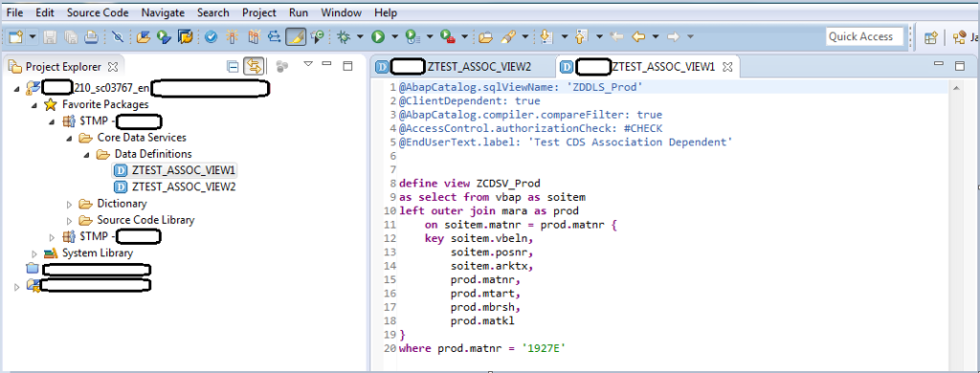This screenshot has width=980, height=373.
Task: Maximize the editor area
Action: tap(960, 65)
